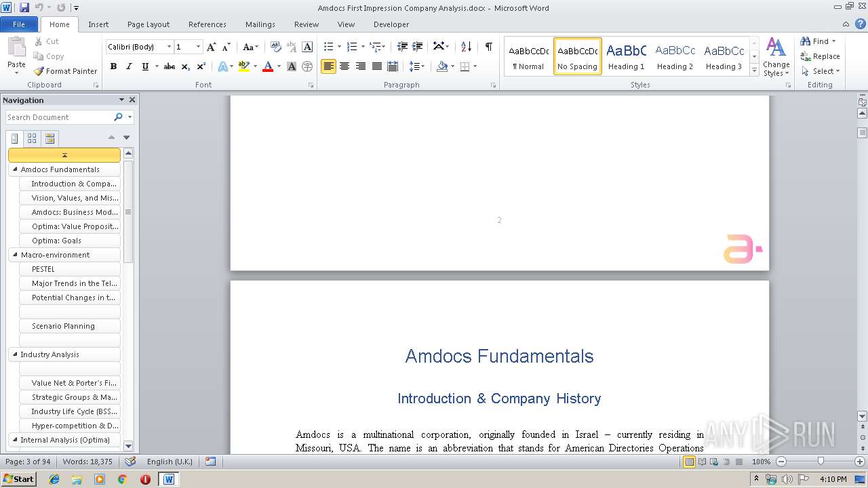Click the Copy button

click(x=49, y=56)
